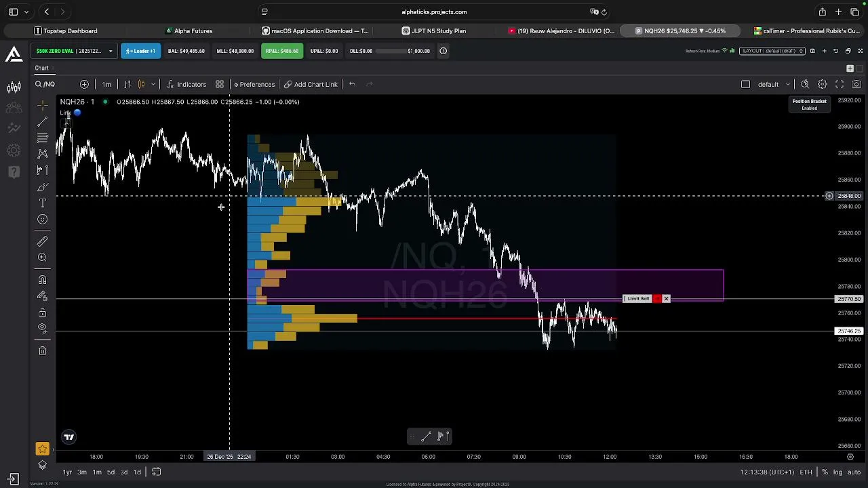Screen dimensions: 868x488
Task: Set range to 3d
Action: [124, 472]
